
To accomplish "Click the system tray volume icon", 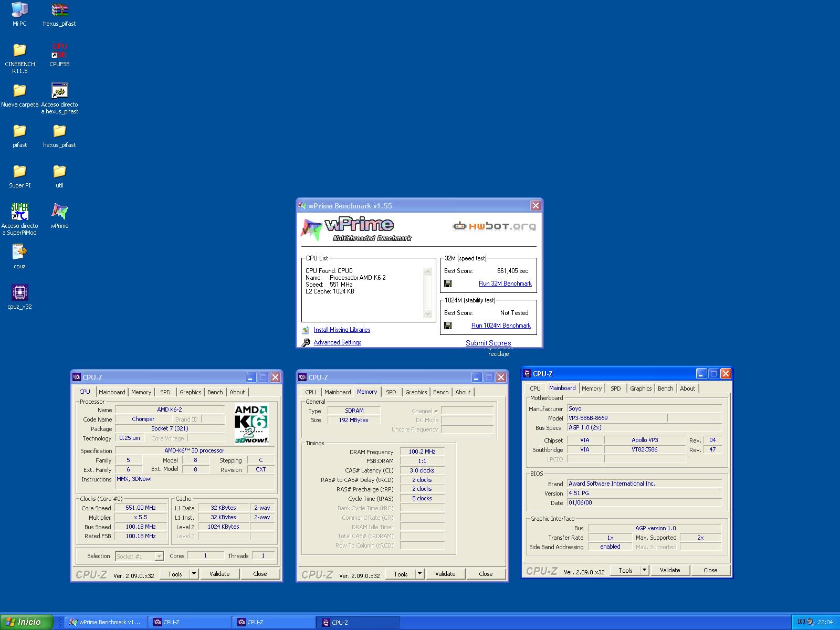I will (x=810, y=622).
